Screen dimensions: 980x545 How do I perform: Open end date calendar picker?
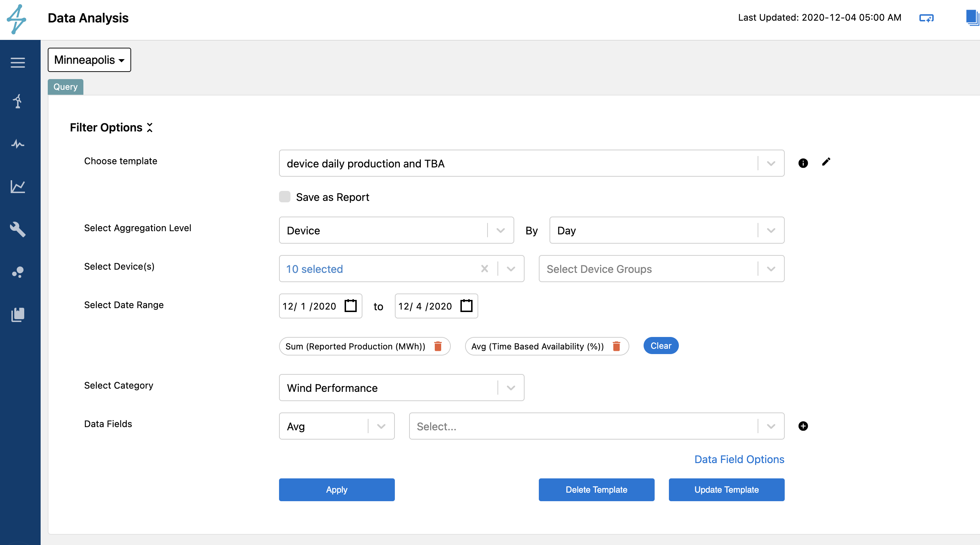pyautogui.click(x=466, y=306)
